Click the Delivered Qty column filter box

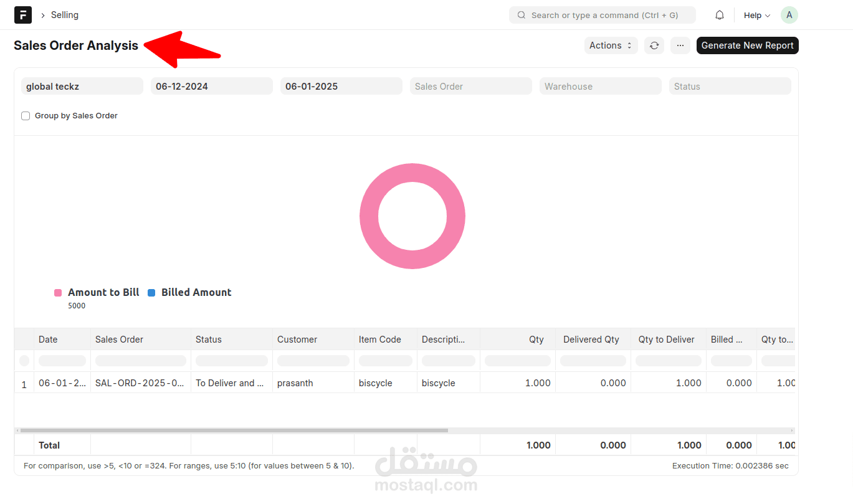tap(593, 361)
